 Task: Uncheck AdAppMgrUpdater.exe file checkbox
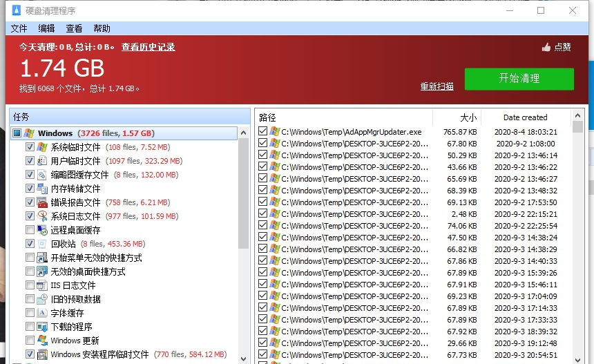tap(262, 131)
